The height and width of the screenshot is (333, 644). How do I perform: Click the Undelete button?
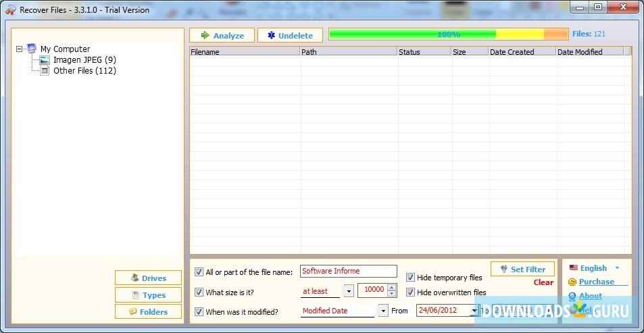[290, 35]
